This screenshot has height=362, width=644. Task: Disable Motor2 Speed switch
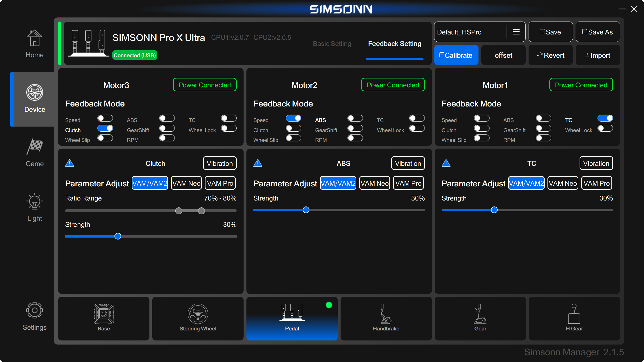pos(293,118)
